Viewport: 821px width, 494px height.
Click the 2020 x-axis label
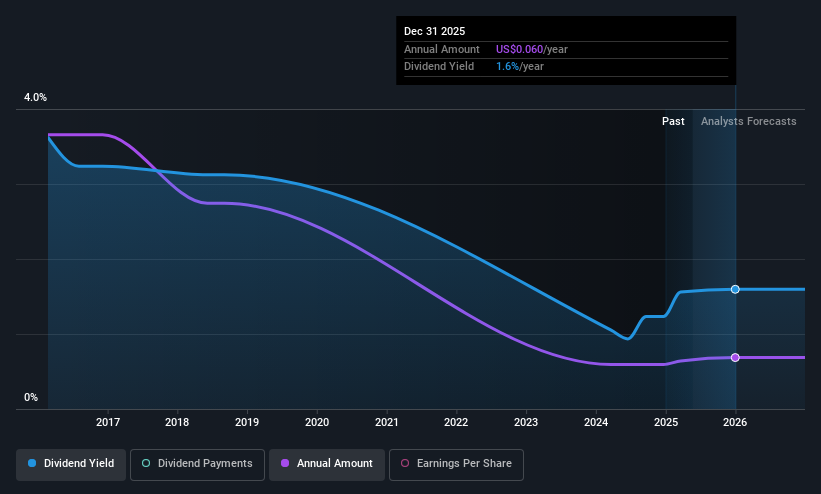coord(317,422)
